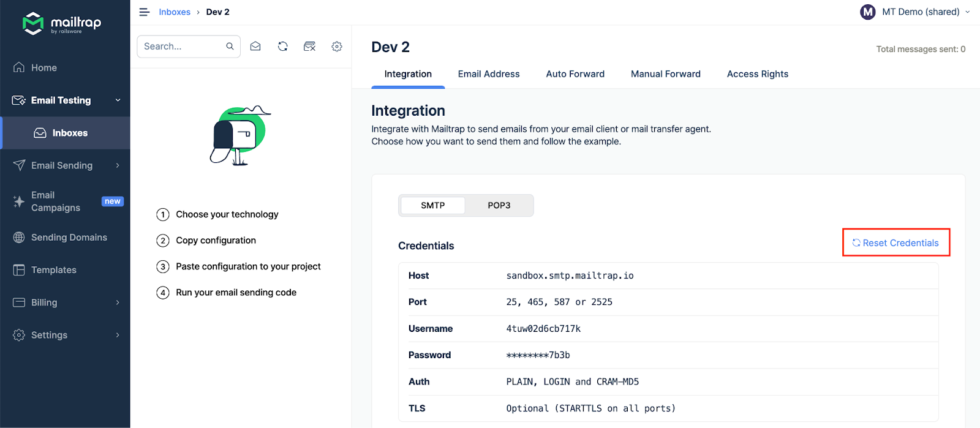
Task: Open Inboxes in the sidebar
Action: point(65,133)
